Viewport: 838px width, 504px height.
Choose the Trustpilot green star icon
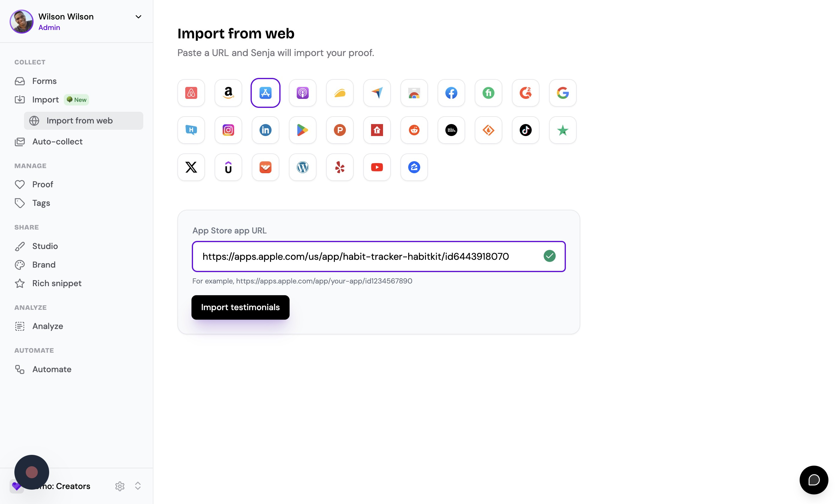click(x=563, y=130)
